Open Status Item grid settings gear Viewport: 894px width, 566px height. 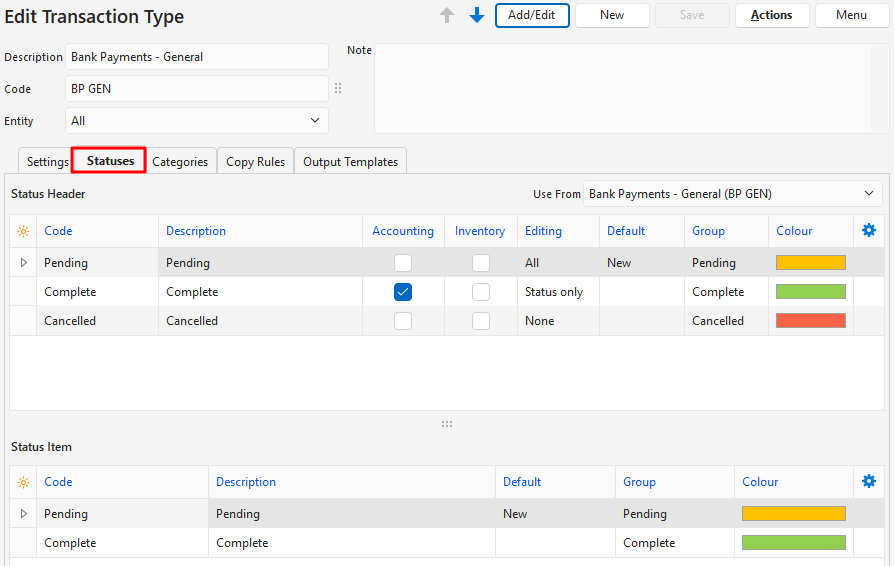868,481
